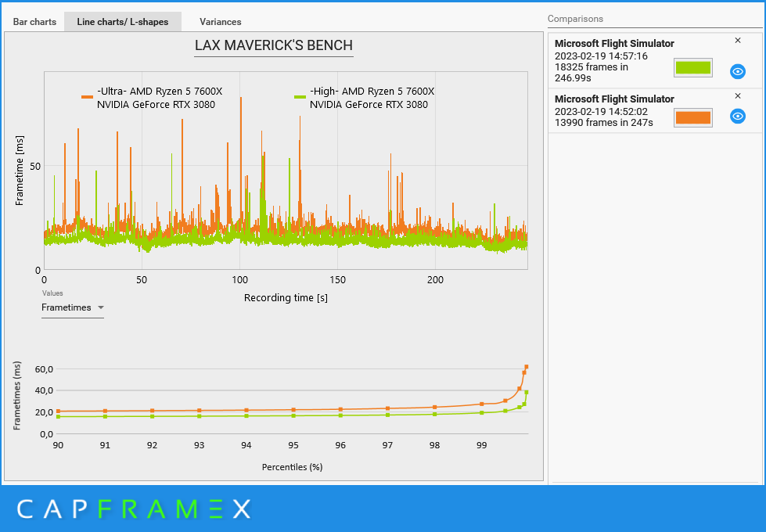Screen dimensions: 766x532
Task: Remove the 18325 frames comparison entry
Action: [738, 41]
